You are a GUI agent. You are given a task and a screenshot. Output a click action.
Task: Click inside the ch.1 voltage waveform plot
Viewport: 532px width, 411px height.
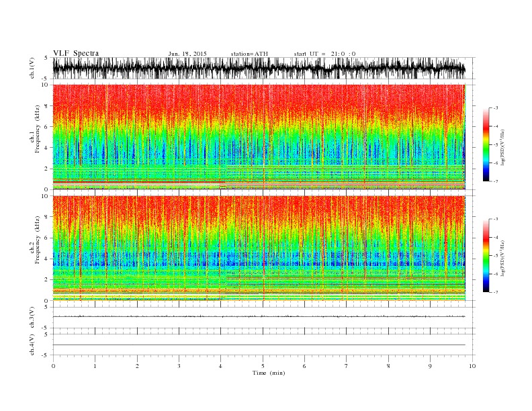point(259,68)
